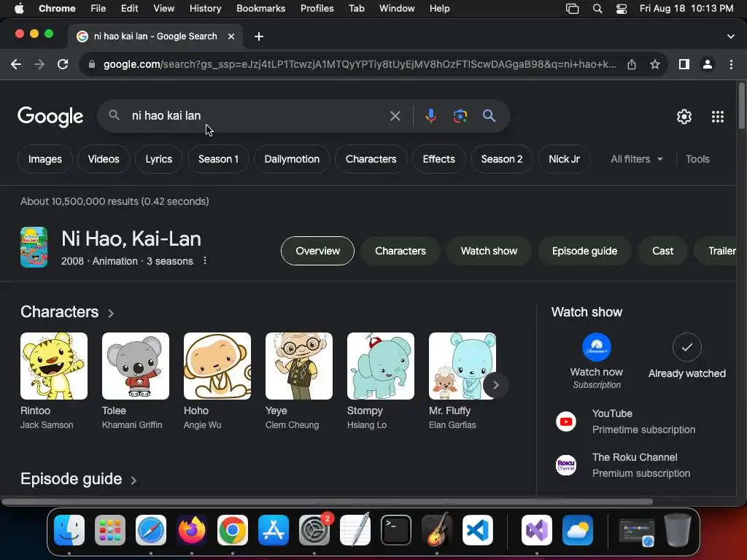Click The Roku Channel logo icon
Viewport: 747px width, 560px height.
(x=566, y=465)
